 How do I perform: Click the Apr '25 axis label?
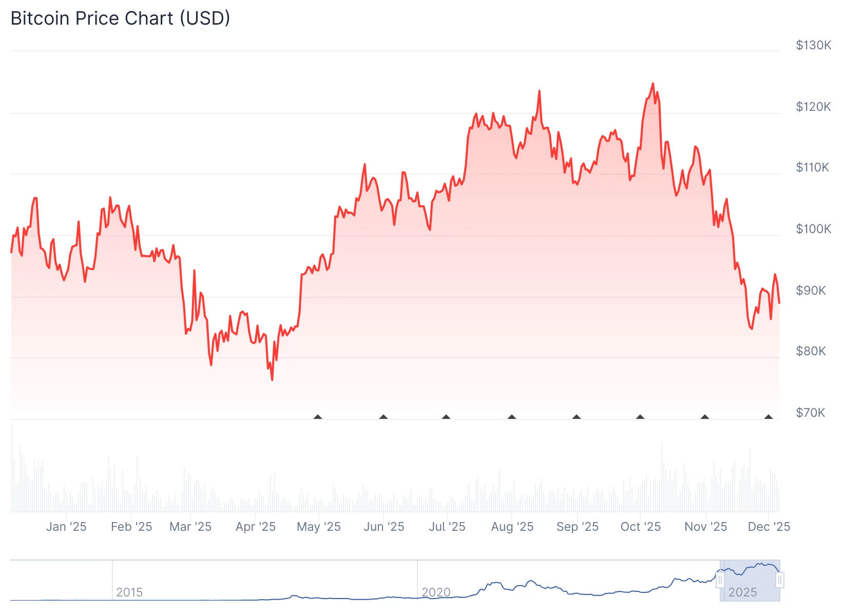pos(256,527)
